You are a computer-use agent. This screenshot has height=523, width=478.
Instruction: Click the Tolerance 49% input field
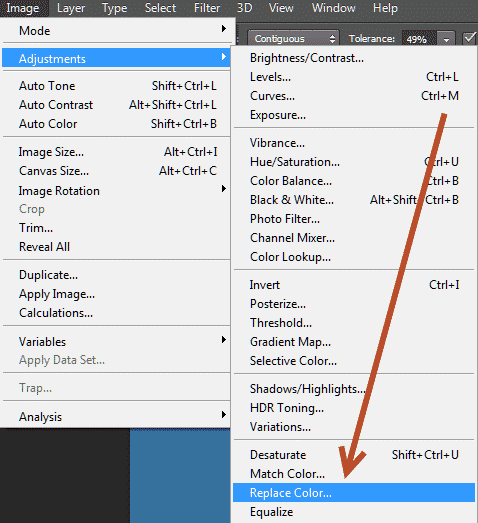coord(419,39)
